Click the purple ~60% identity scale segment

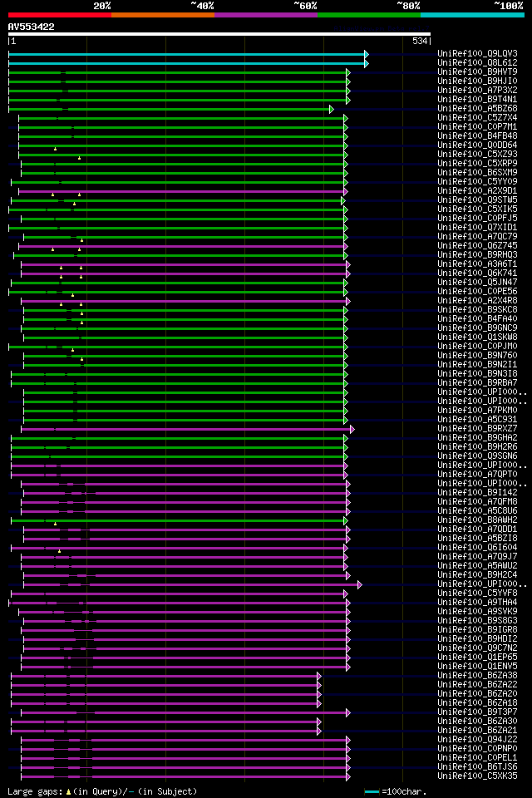pyautogui.click(x=266, y=15)
